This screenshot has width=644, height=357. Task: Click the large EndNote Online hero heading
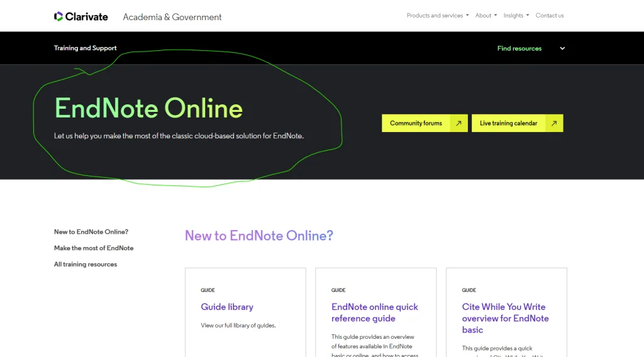(x=148, y=108)
